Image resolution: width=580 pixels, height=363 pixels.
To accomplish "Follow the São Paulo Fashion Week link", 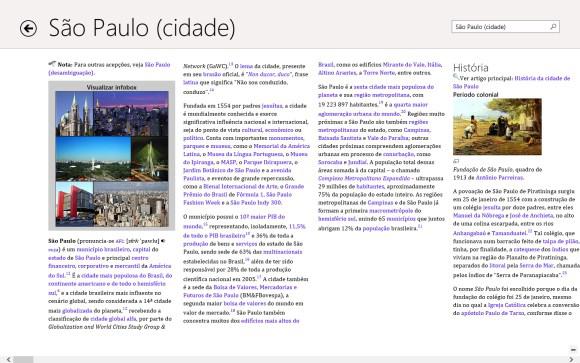I will 238,199.
